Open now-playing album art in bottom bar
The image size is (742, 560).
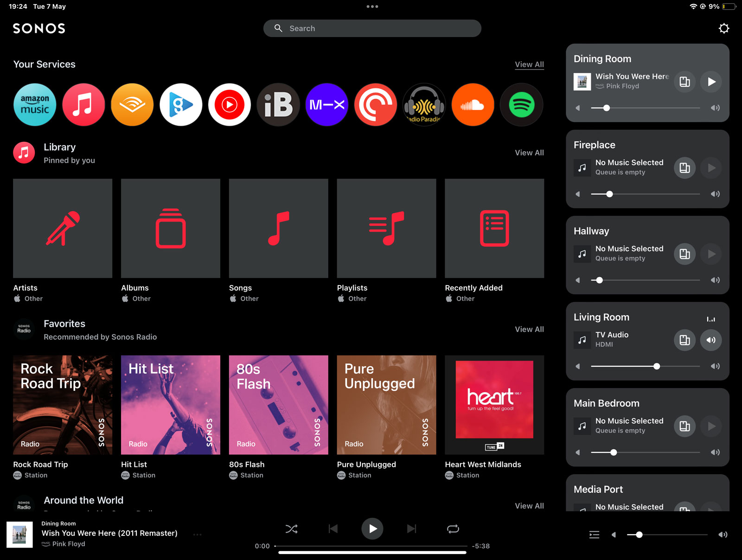pyautogui.click(x=19, y=535)
